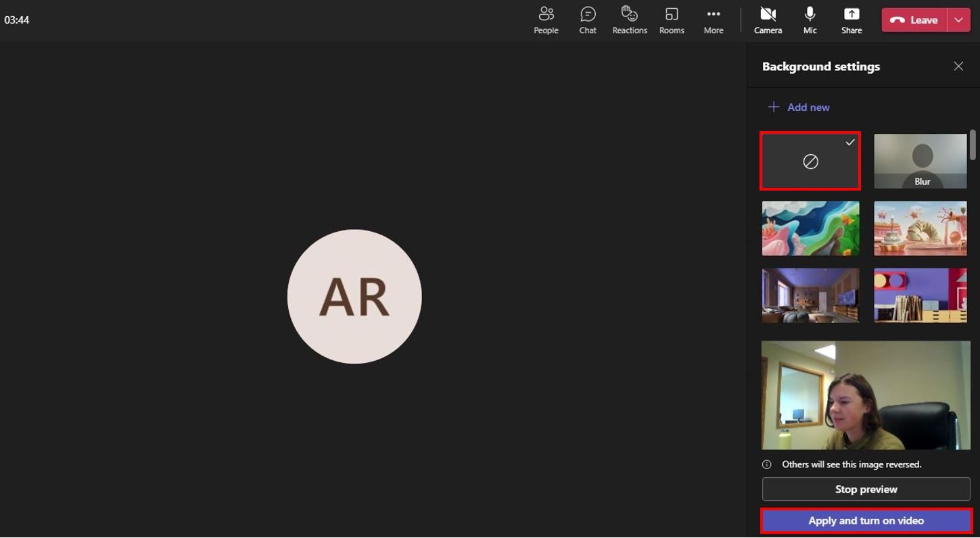Open the More options menu
Viewport: 980px width, 538px height.
tap(714, 20)
